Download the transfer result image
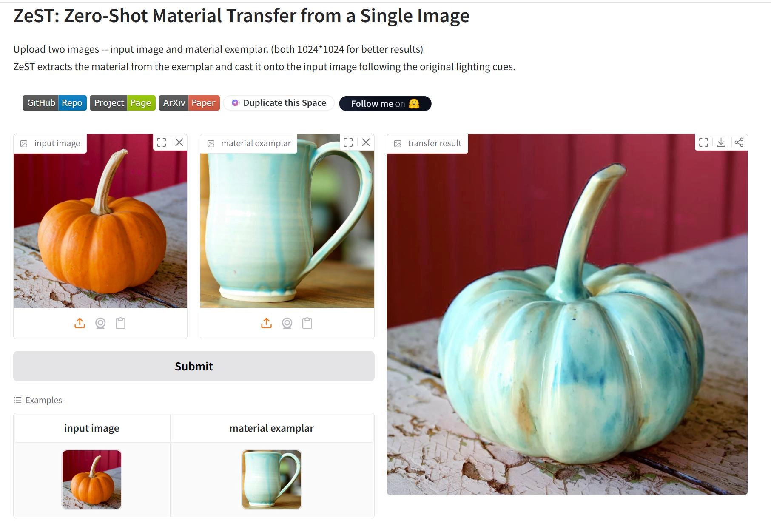The height and width of the screenshot is (532, 771). pyautogui.click(x=721, y=142)
